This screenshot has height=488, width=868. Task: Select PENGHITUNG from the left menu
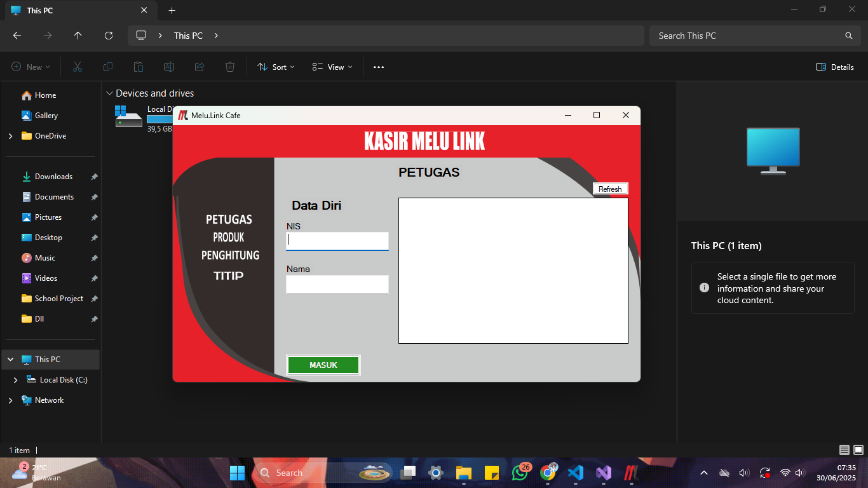tap(230, 255)
